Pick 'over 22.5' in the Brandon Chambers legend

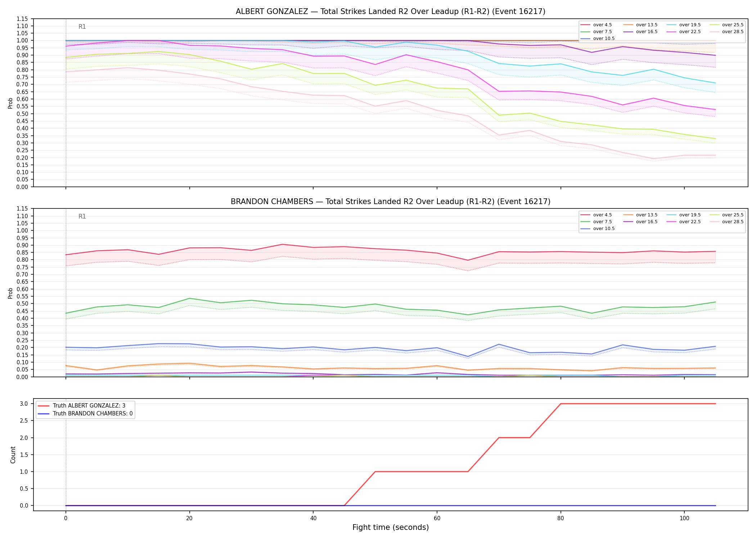point(684,222)
